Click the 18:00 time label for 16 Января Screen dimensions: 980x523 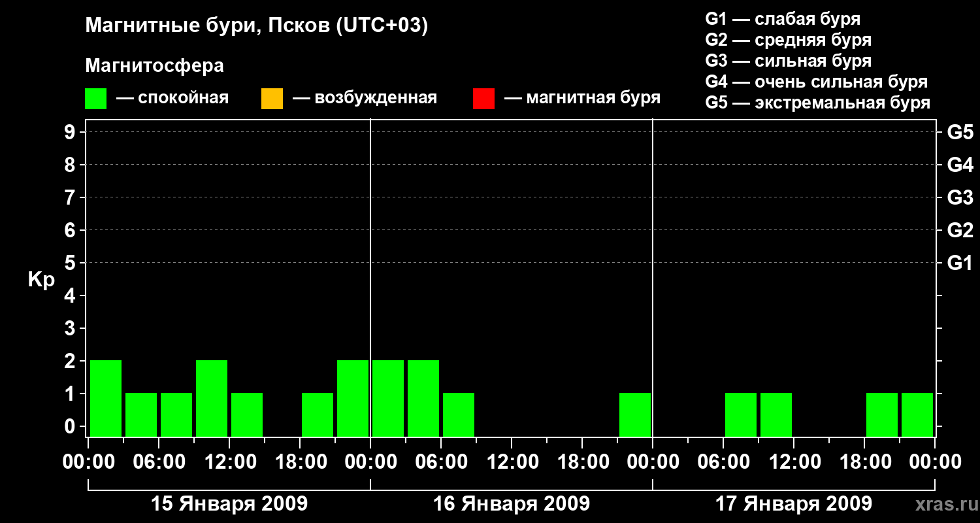point(582,462)
